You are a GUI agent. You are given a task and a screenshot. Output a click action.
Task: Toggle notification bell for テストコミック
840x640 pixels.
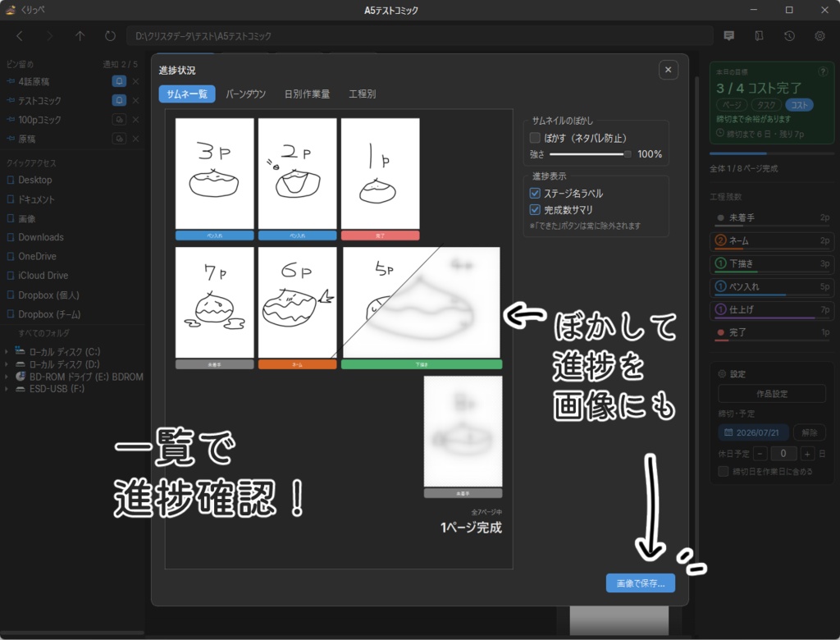pyautogui.click(x=119, y=100)
